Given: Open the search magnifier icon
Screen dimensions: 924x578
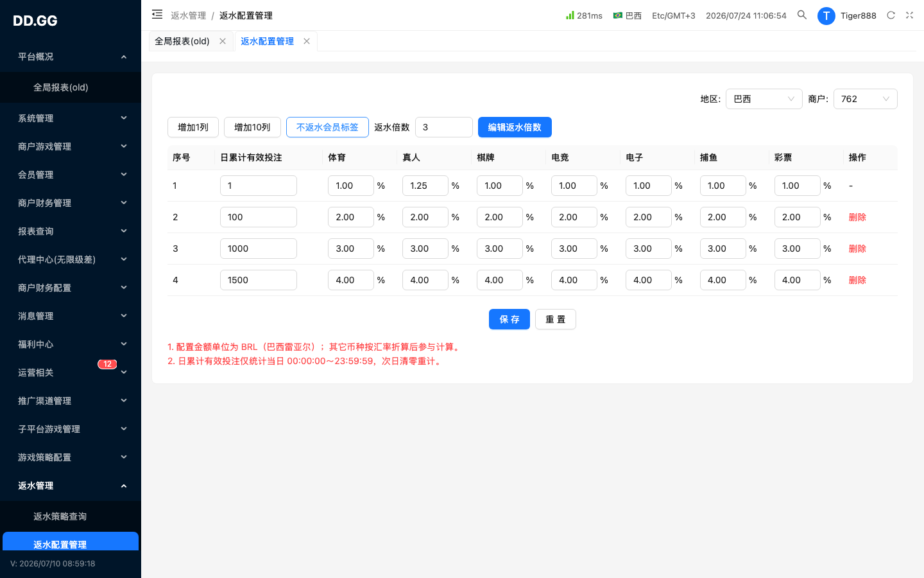Looking at the screenshot, I should [802, 15].
